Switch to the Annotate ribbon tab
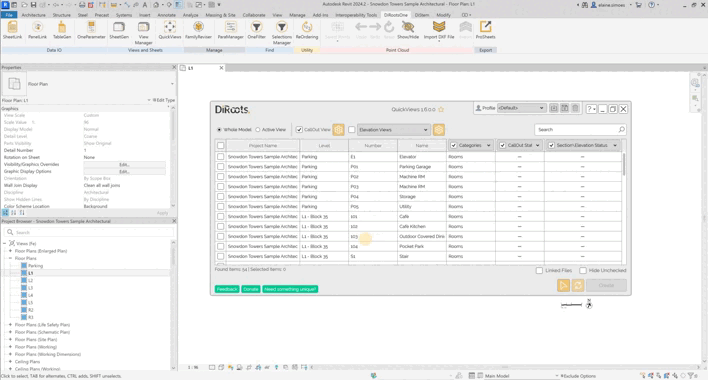Screen dimensions: 708x380 [166, 15]
